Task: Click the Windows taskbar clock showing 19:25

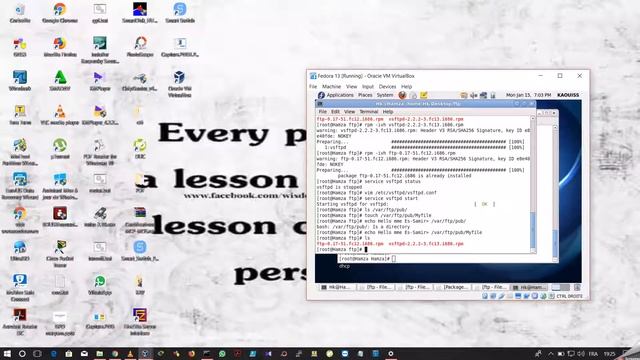Action: (x=609, y=353)
